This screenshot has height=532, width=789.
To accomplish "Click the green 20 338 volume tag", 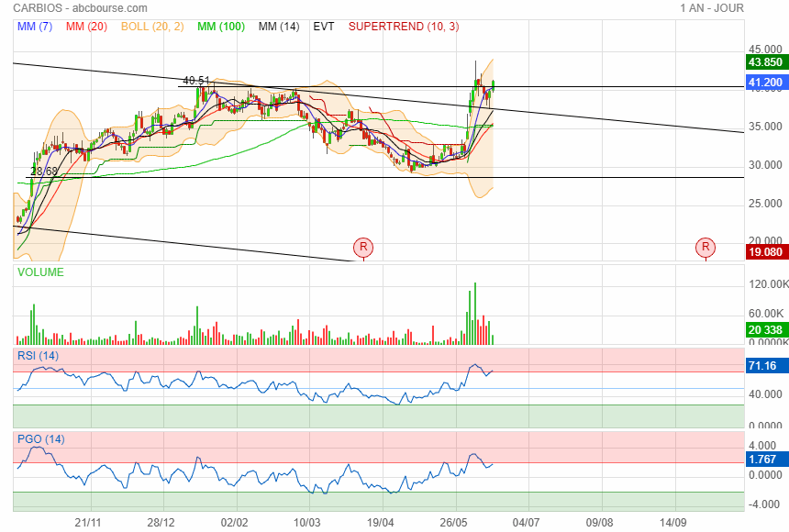I will pyautogui.click(x=765, y=330).
